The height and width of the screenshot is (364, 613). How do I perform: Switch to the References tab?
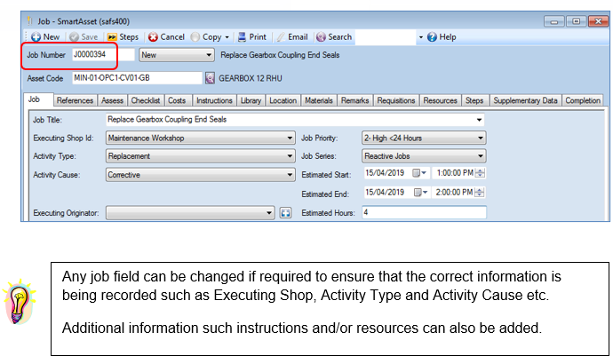(x=75, y=100)
